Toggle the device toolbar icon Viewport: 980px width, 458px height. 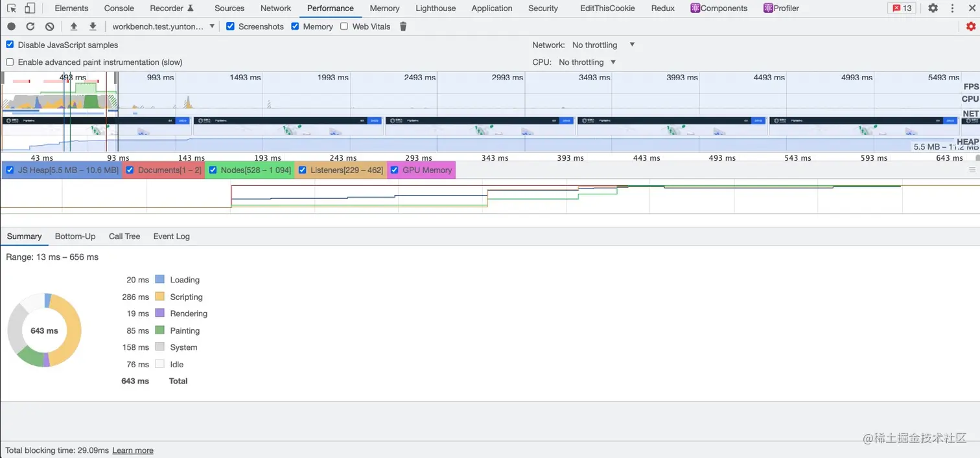30,8
